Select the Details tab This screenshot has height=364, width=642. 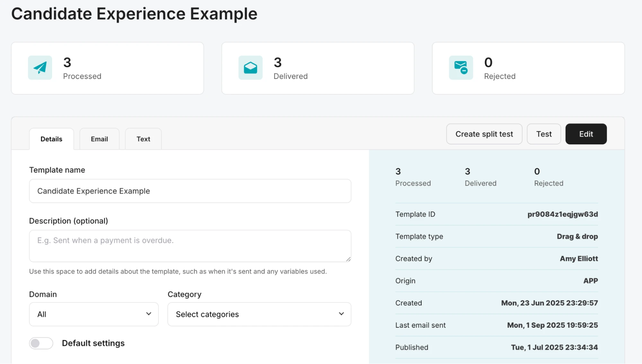coord(51,139)
